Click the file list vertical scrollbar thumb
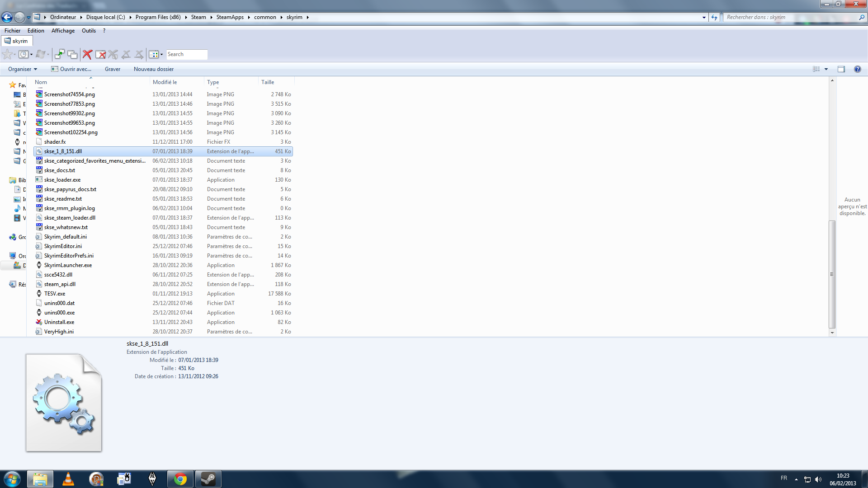Image resolution: width=868 pixels, height=488 pixels. click(832, 274)
